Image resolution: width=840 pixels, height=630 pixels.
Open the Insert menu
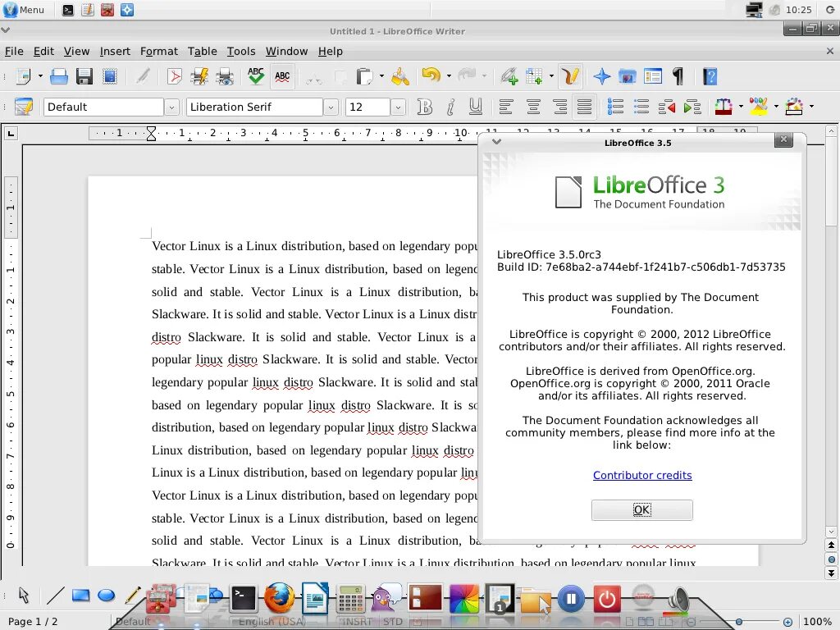115,52
